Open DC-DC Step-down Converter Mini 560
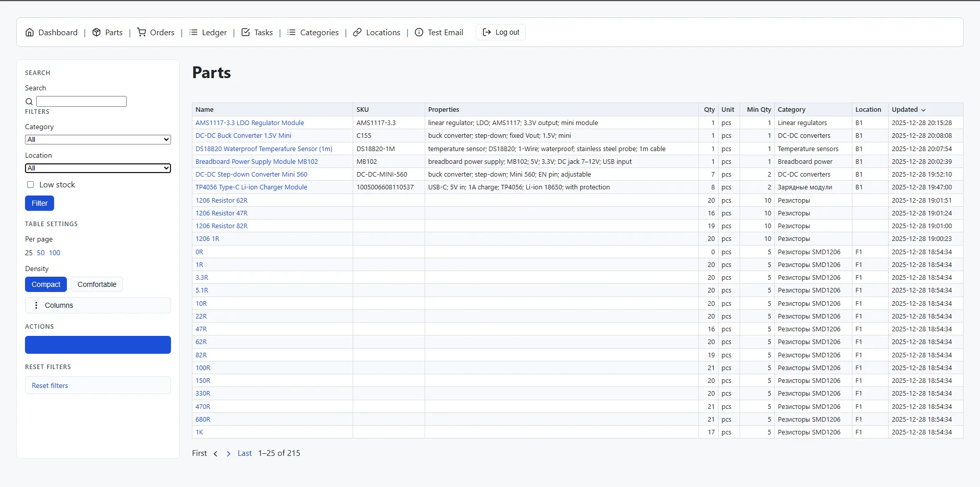This screenshot has height=487, width=980. pos(251,175)
